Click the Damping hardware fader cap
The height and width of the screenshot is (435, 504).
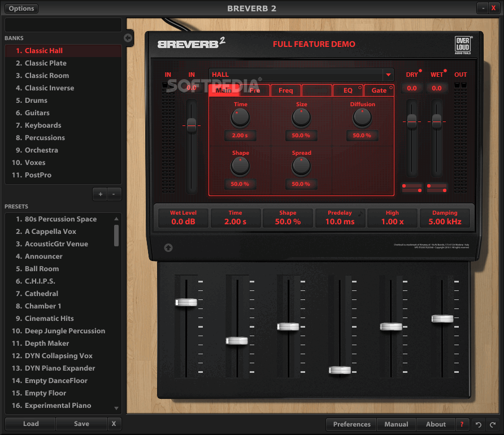(x=442, y=319)
